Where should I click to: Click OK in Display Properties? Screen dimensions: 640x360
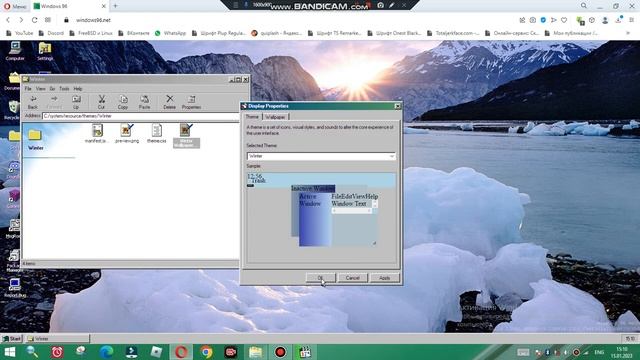(x=321, y=278)
